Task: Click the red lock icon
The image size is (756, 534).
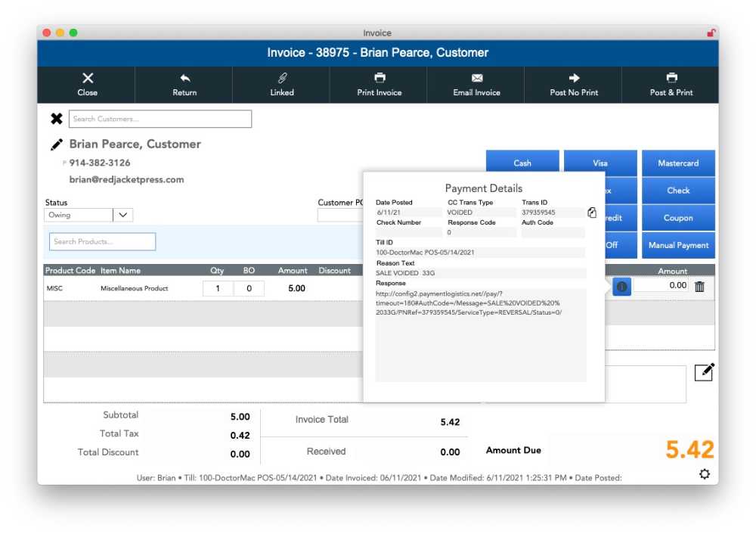Action: point(711,33)
